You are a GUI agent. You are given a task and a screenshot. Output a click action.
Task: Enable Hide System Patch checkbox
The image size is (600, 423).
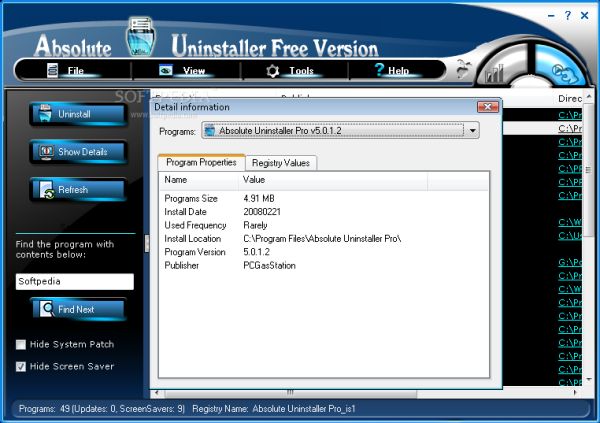coord(21,345)
